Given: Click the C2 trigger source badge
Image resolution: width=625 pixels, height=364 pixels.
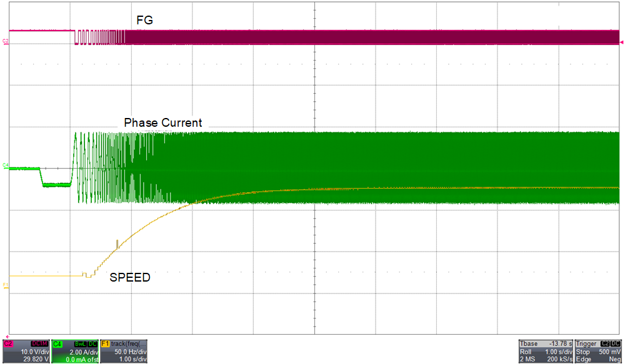Looking at the screenshot, I should point(604,343).
